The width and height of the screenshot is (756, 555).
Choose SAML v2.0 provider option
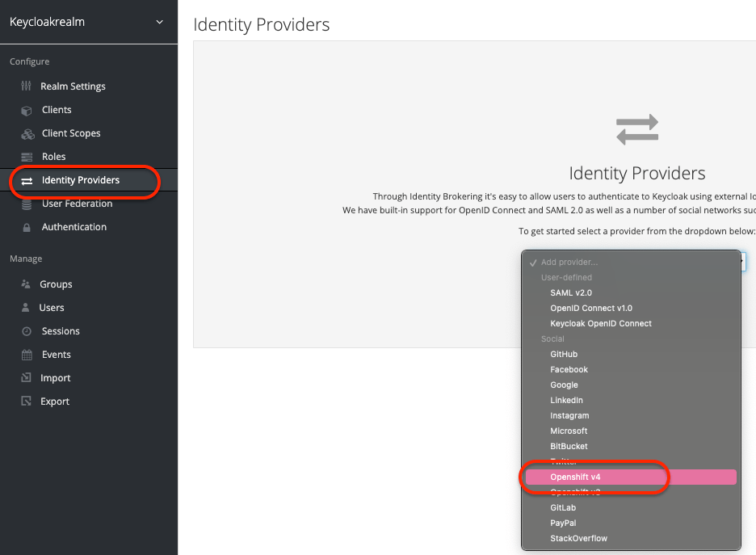(571, 292)
